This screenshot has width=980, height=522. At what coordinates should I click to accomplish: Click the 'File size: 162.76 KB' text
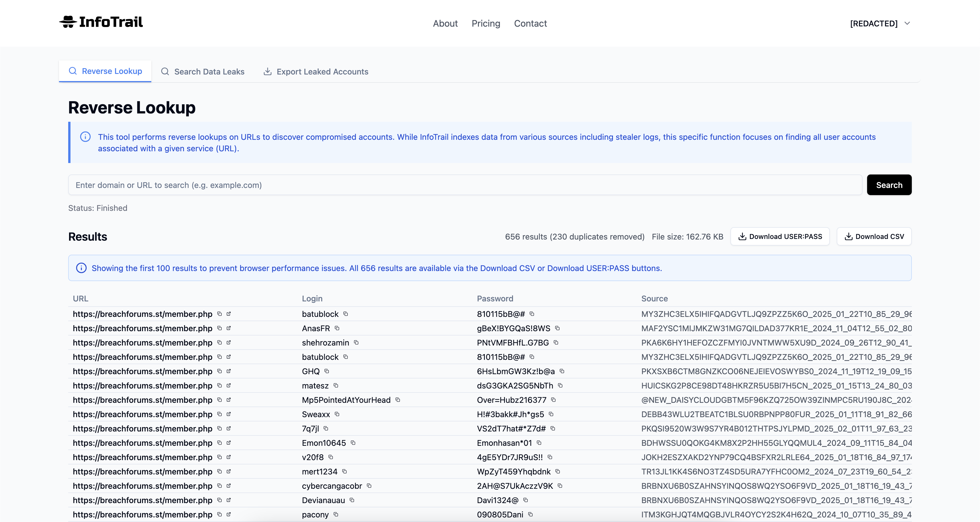(687, 237)
